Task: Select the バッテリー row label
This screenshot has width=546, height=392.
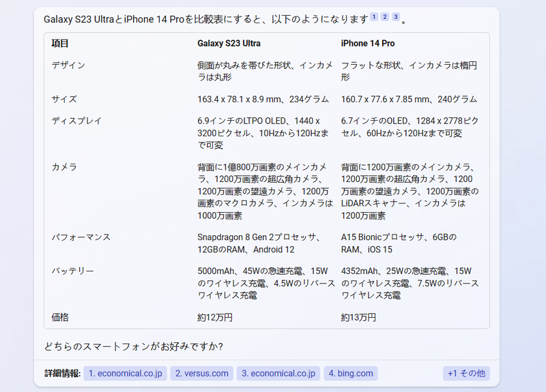Action: click(x=72, y=271)
